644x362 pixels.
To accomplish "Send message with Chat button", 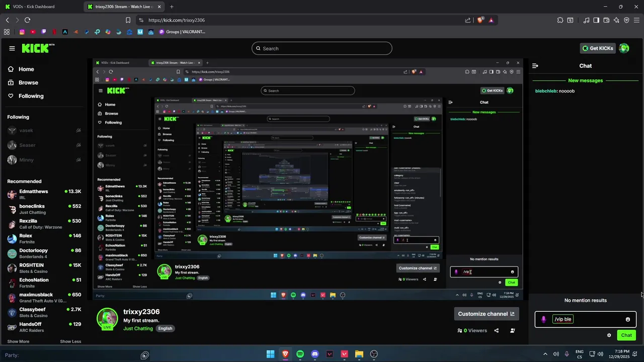I will click(626, 335).
